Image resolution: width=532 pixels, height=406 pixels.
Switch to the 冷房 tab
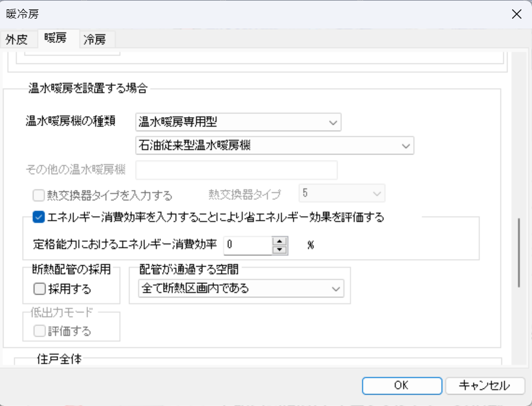(x=95, y=39)
